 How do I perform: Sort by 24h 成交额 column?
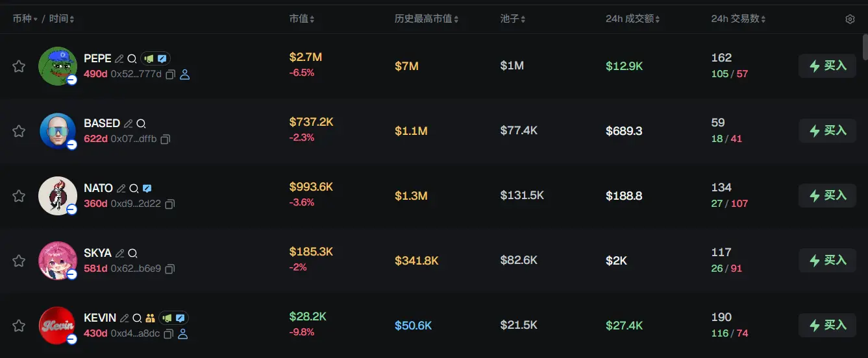coord(633,19)
